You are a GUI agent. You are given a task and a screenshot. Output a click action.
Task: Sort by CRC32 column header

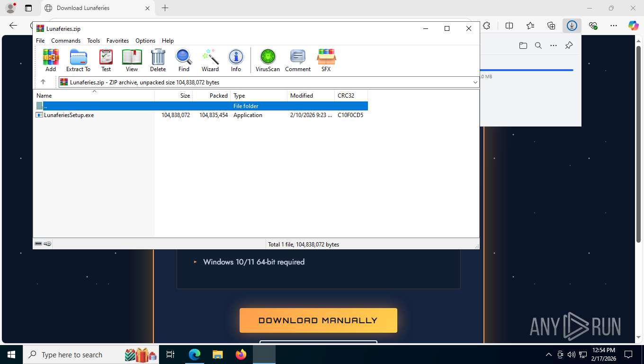351,95
